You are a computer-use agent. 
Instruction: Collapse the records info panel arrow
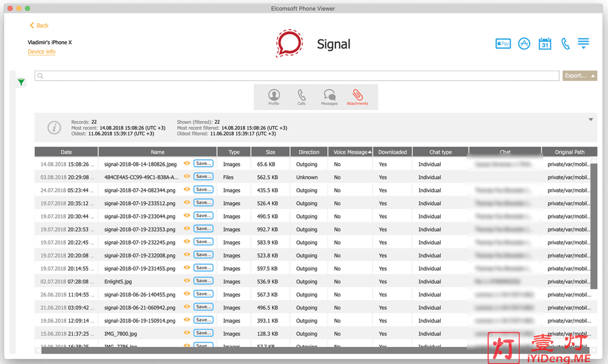click(591, 120)
